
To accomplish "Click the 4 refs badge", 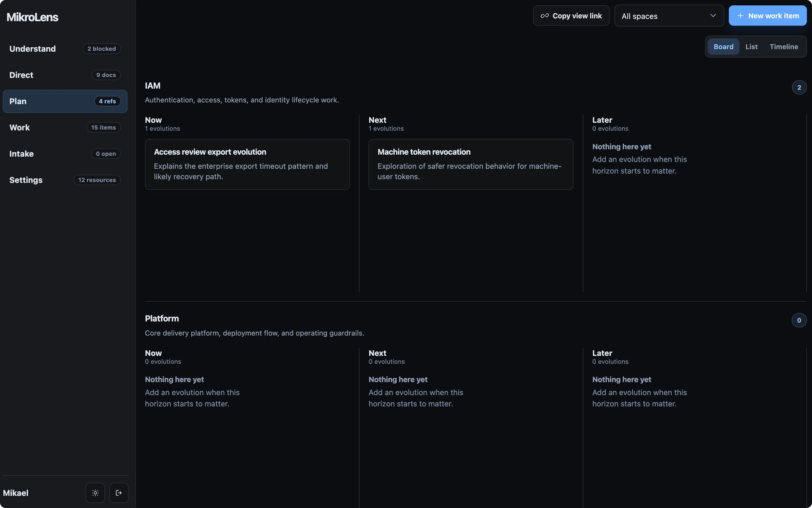I will [x=107, y=101].
